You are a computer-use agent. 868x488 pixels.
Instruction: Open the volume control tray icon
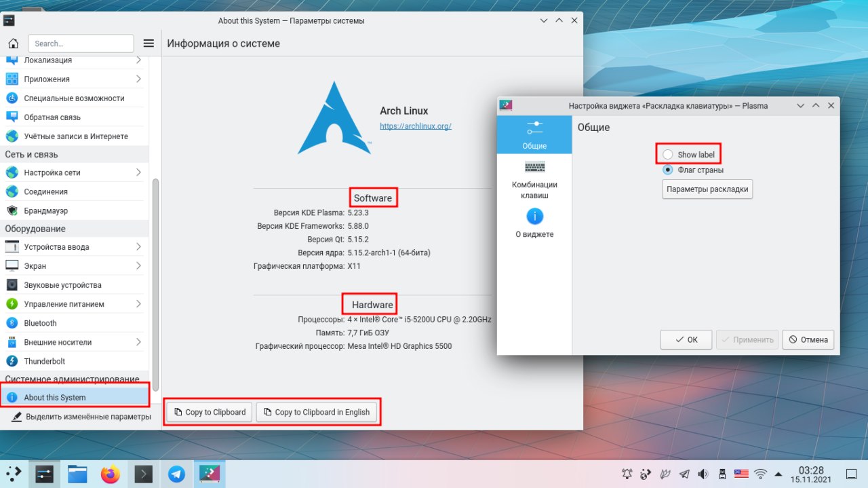tap(703, 474)
